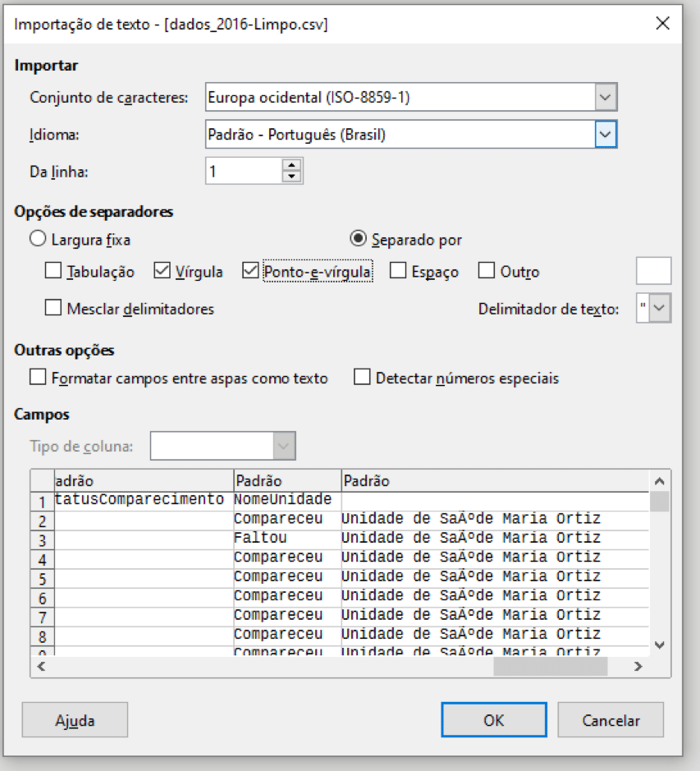Open the Tipo de coluna dropdown

(x=284, y=446)
